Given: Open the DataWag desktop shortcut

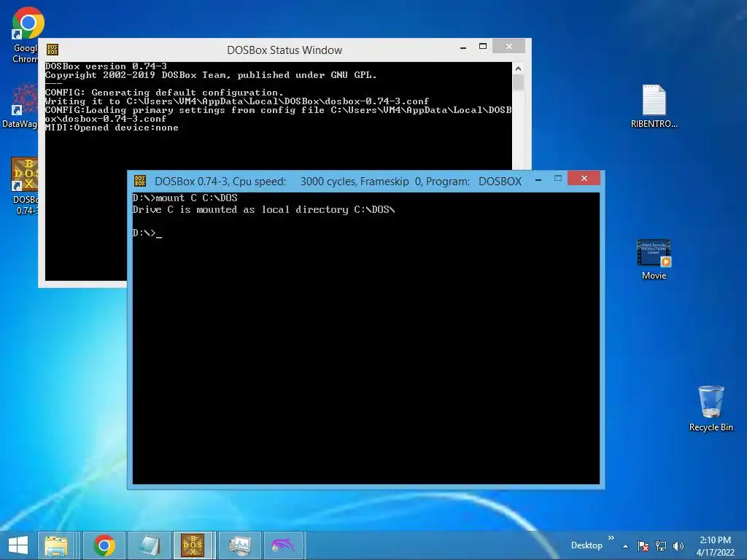Looking at the screenshot, I should 20,106.
